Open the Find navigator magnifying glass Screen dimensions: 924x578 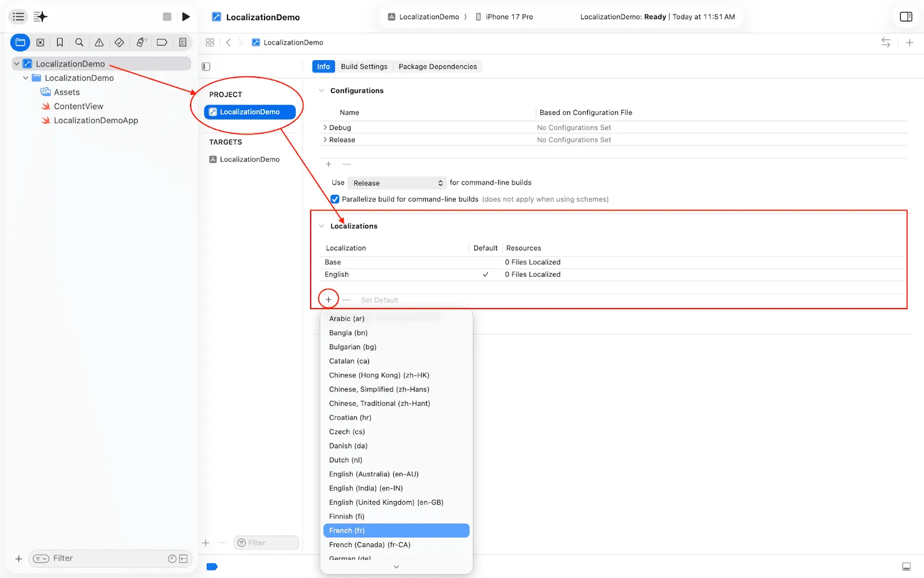79,42
